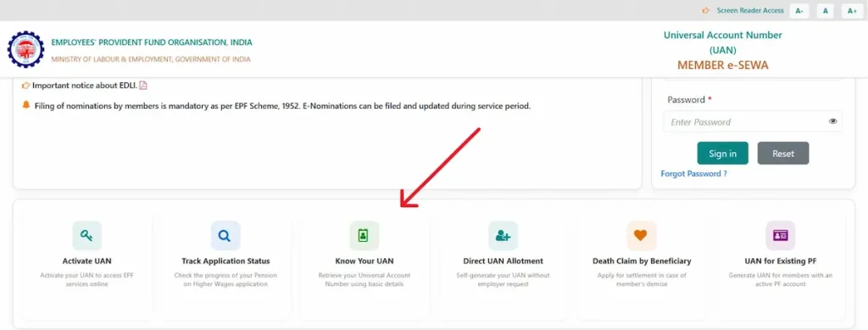Toggle password visibility eye icon
This screenshot has width=868, height=330.
point(833,121)
